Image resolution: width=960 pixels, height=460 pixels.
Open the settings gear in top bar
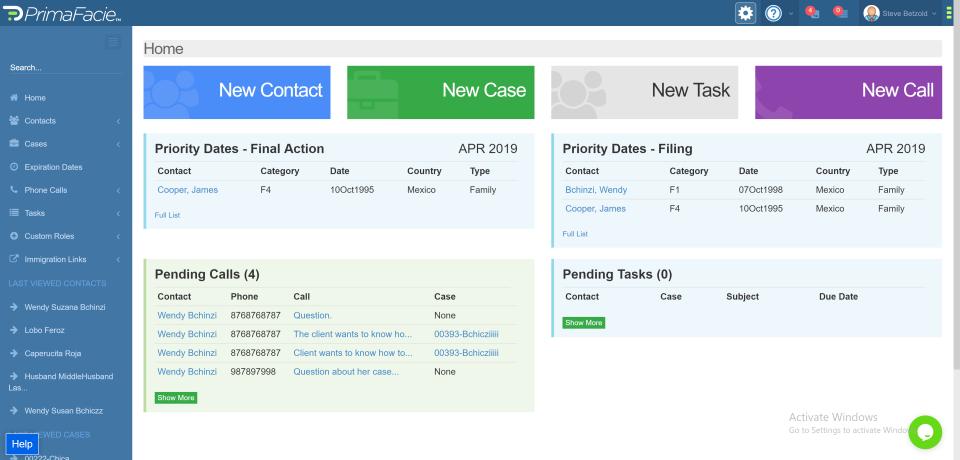pyautogui.click(x=745, y=13)
